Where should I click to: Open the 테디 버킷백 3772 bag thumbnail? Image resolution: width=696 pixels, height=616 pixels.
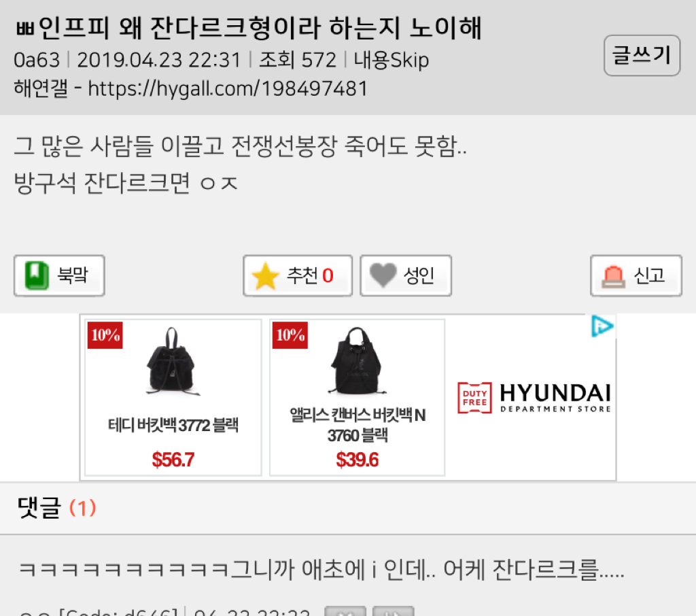point(172,361)
